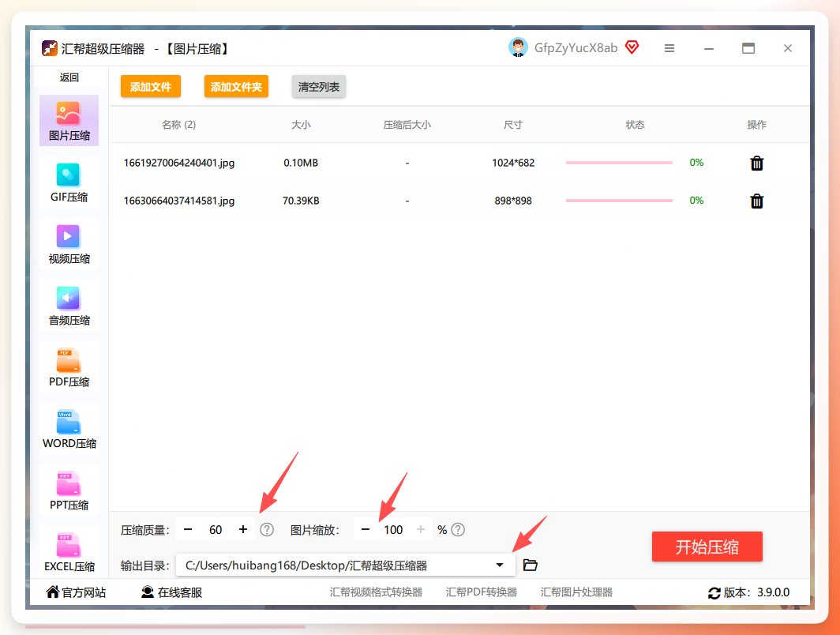Image resolution: width=840 pixels, height=635 pixels.
Task: Click the 操作 column header
Action: pos(756,125)
